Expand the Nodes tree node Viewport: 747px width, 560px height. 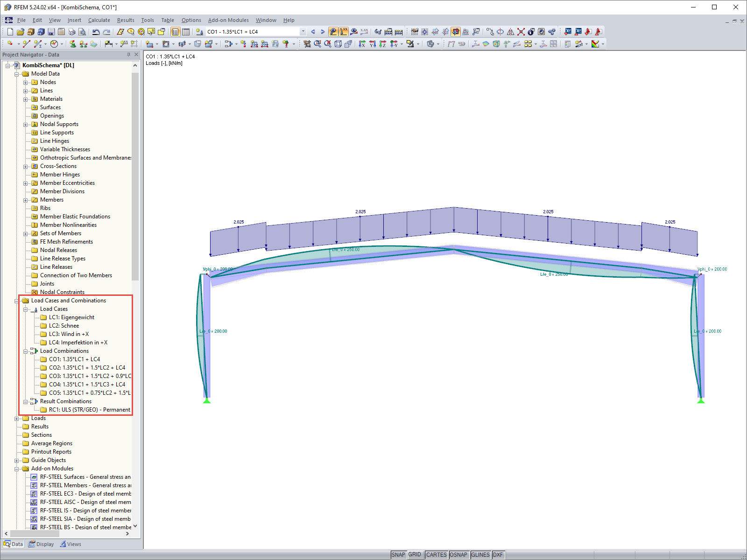tap(26, 82)
